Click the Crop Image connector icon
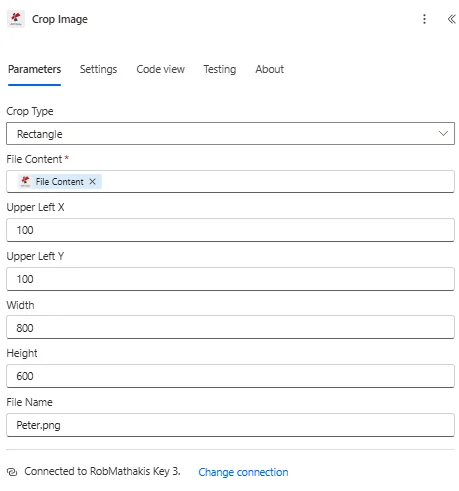This screenshot has height=491, width=459. coord(16,19)
